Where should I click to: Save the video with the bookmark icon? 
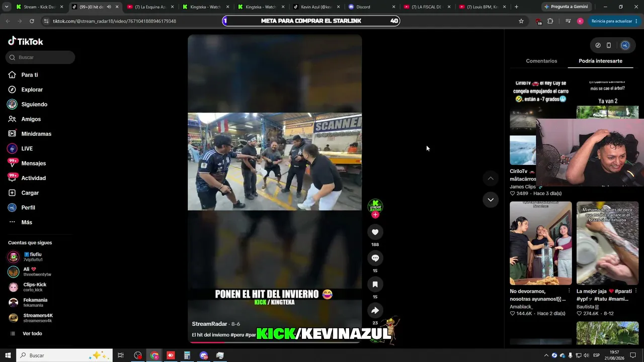coord(375,284)
